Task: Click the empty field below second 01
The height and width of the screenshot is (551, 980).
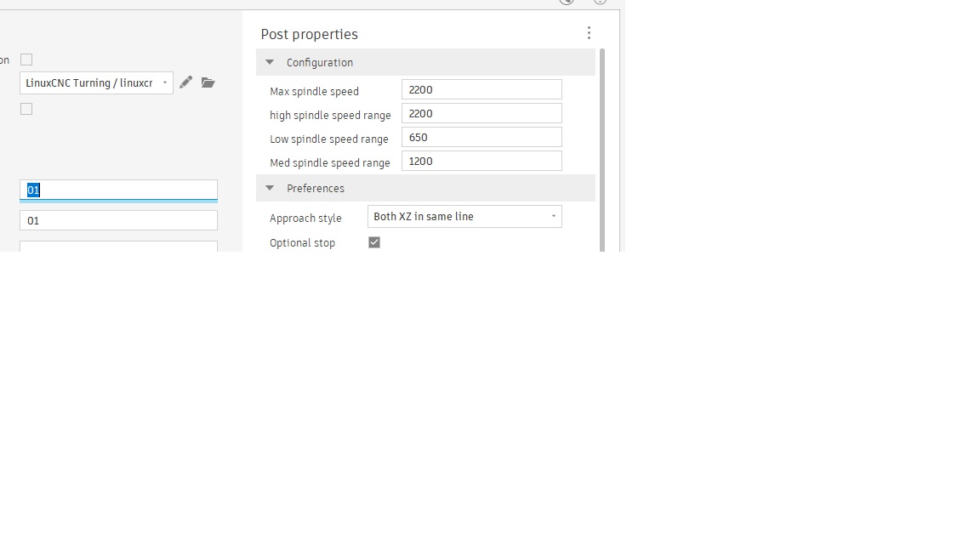Action: (x=118, y=247)
